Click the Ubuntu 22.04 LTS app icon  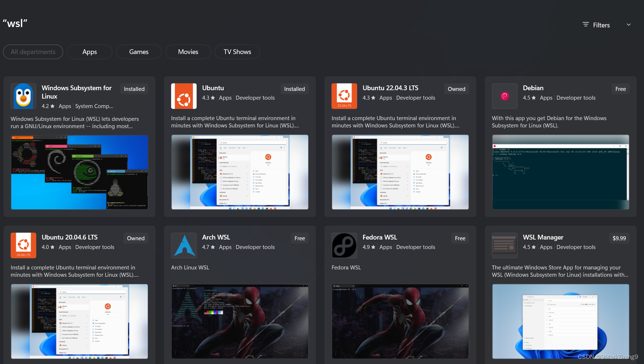tap(344, 96)
